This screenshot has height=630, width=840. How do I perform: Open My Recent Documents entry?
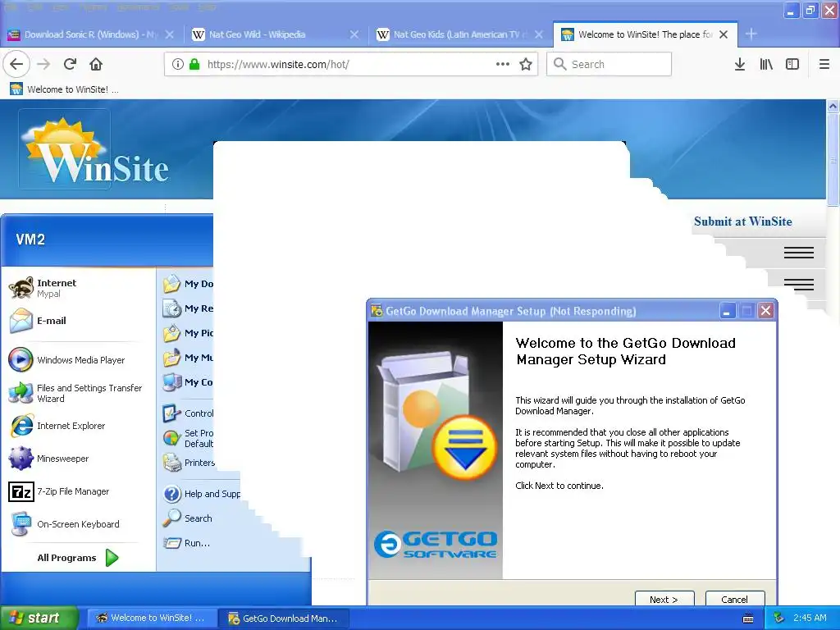(x=188, y=308)
